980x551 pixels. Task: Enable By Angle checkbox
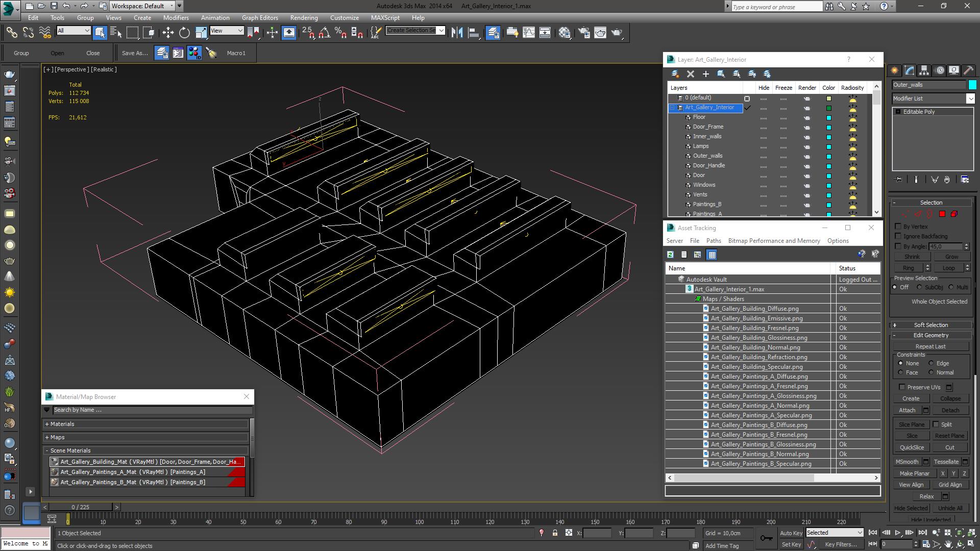tap(898, 246)
